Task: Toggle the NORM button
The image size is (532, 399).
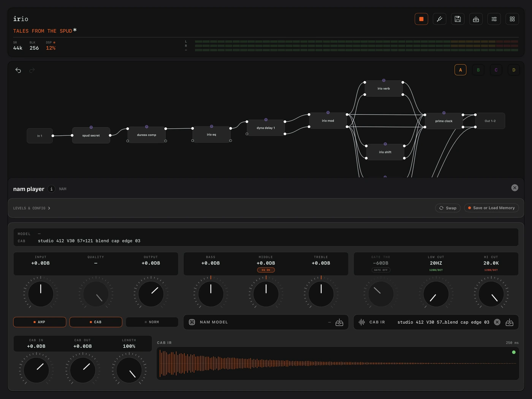Action: [152, 322]
